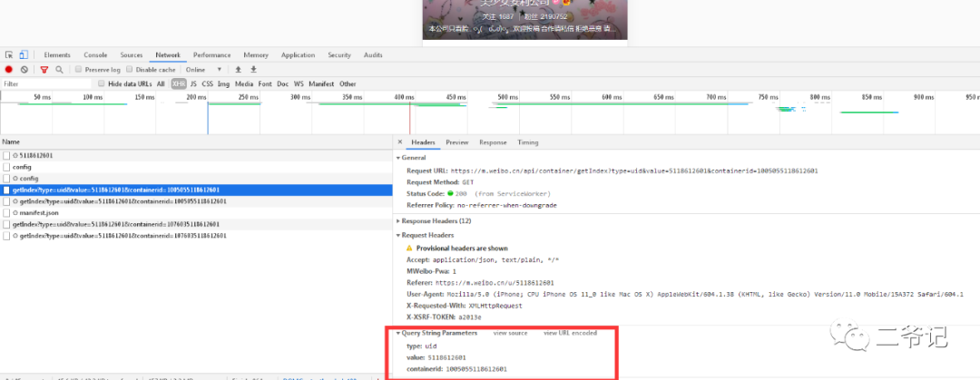Click the User-Agent header value
Screen dimensions: 980x380
pos(704,295)
